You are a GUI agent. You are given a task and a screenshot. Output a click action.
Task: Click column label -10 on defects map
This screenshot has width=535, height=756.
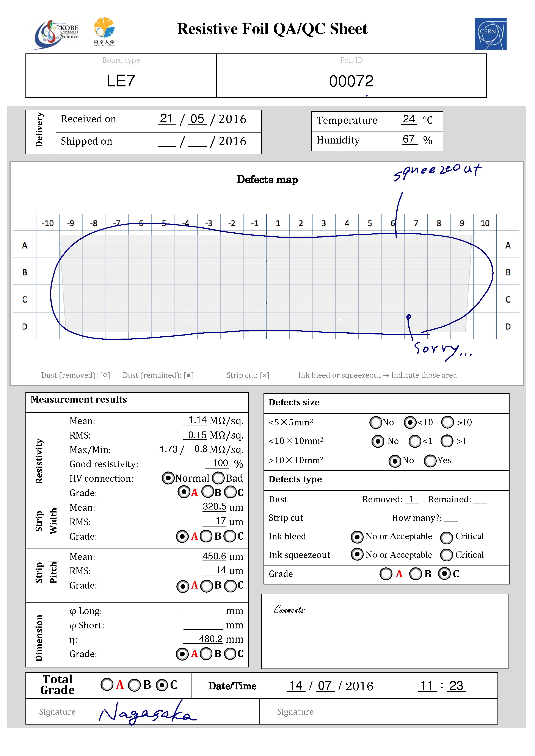48,223
